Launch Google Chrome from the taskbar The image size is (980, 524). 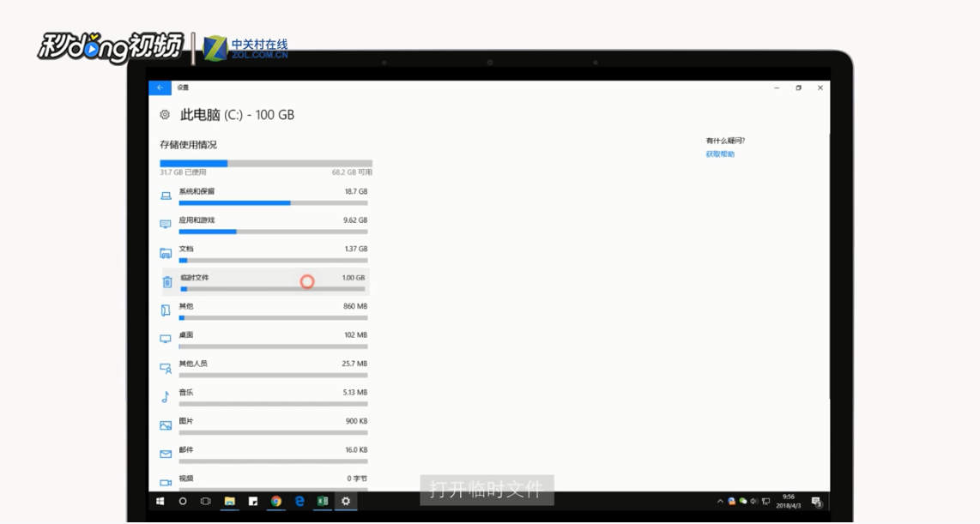tap(276, 500)
